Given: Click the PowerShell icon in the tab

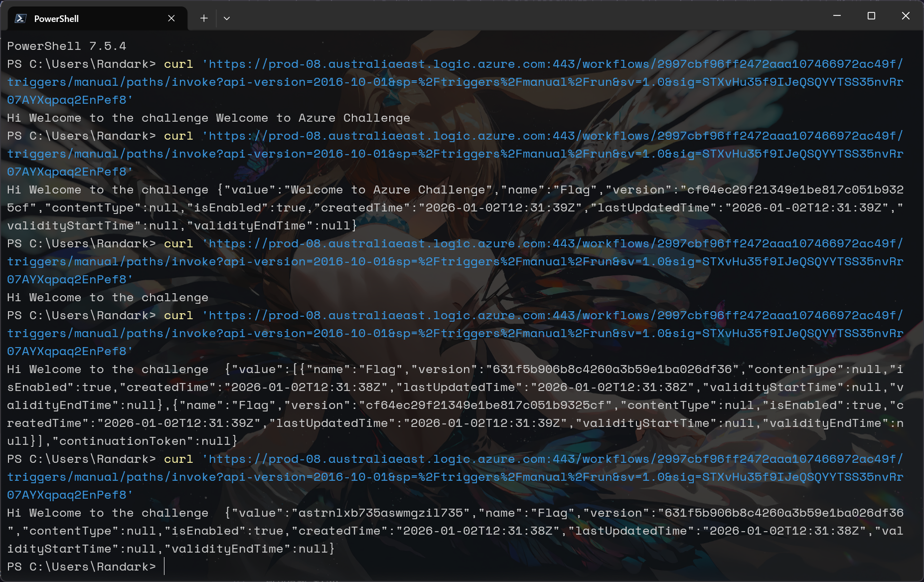Looking at the screenshot, I should pos(20,18).
